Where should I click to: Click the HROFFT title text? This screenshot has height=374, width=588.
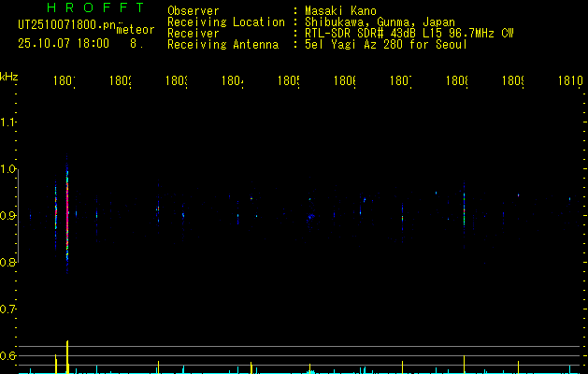(x=96, y=7)
